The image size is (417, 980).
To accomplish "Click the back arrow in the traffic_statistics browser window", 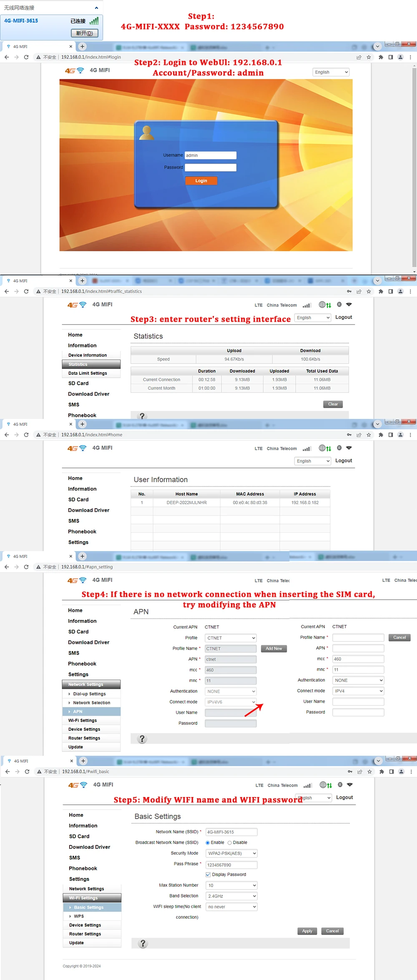I will [x=7, y=291].
